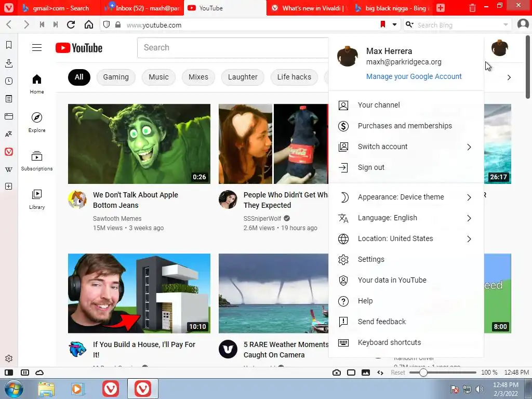
Task: Go to the YouTube logo home link
Action: pos(79,48)
